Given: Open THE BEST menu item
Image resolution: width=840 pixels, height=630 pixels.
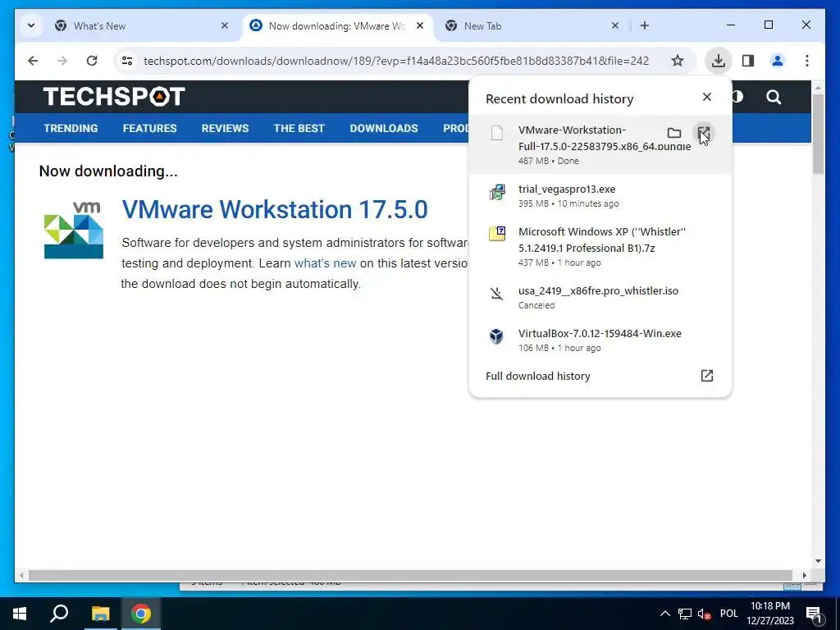Looking at the screenshot, I should coord(299,129).
